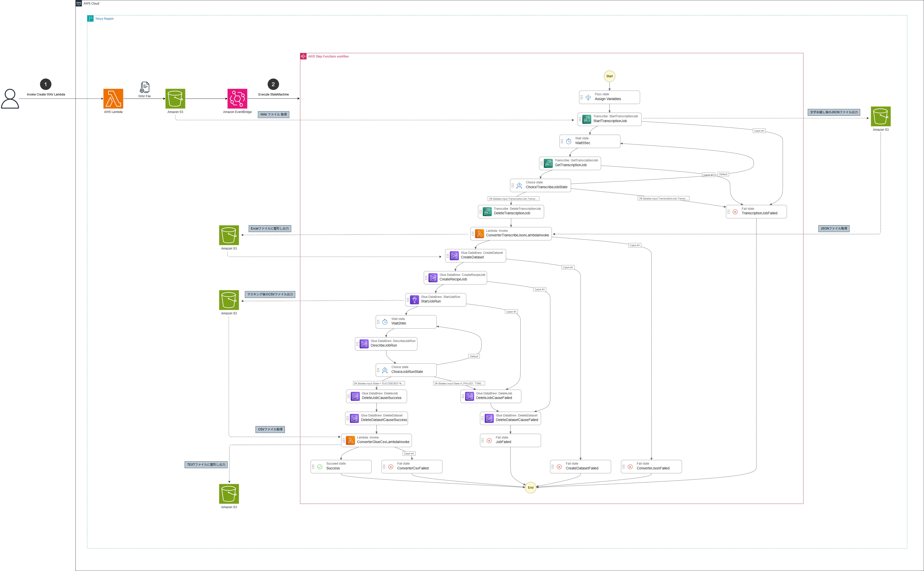924x571 pixels.
Task: Select the "文字お越し後のJSONファイル出力" label
Action: click(x=834, y=112)
